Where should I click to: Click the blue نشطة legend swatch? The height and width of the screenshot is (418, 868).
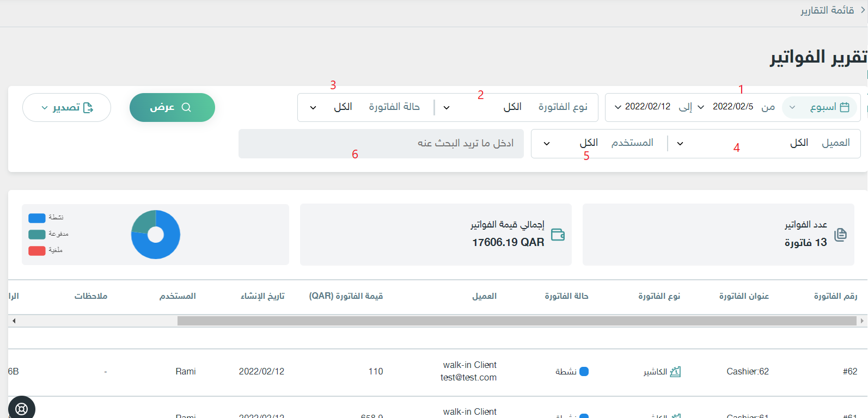click(37, 218)
